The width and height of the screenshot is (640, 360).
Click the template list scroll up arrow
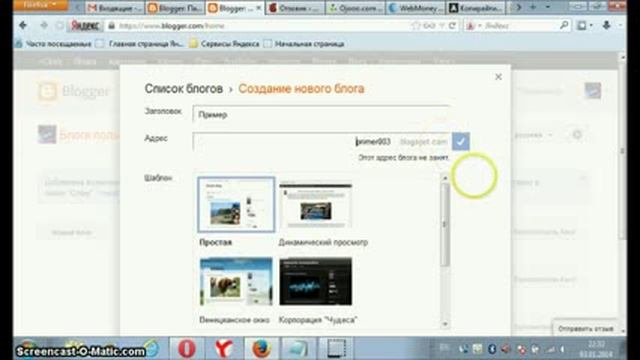pos(445,178)
